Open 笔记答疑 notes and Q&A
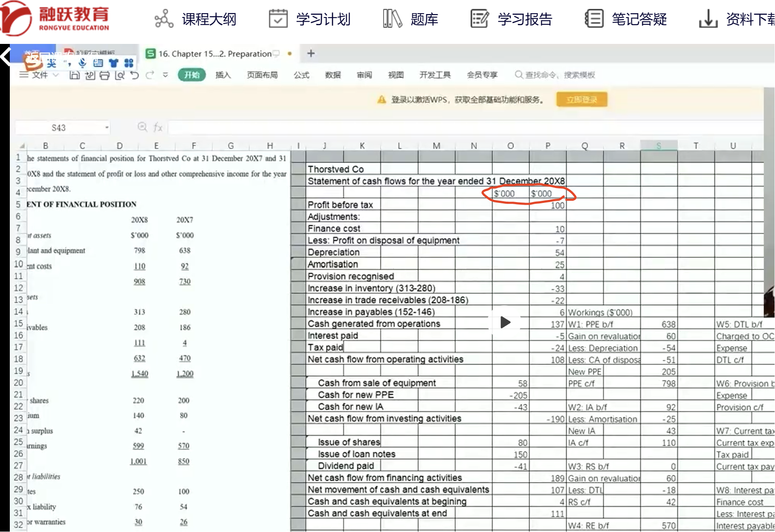The height and width of the screenshot is (532, 775). point(639,19)
